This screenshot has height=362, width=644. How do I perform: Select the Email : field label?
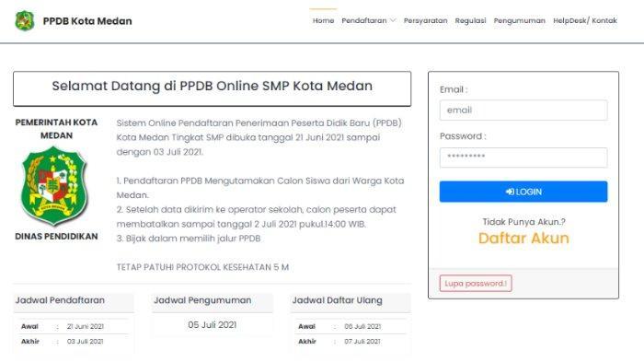(454, 89)
